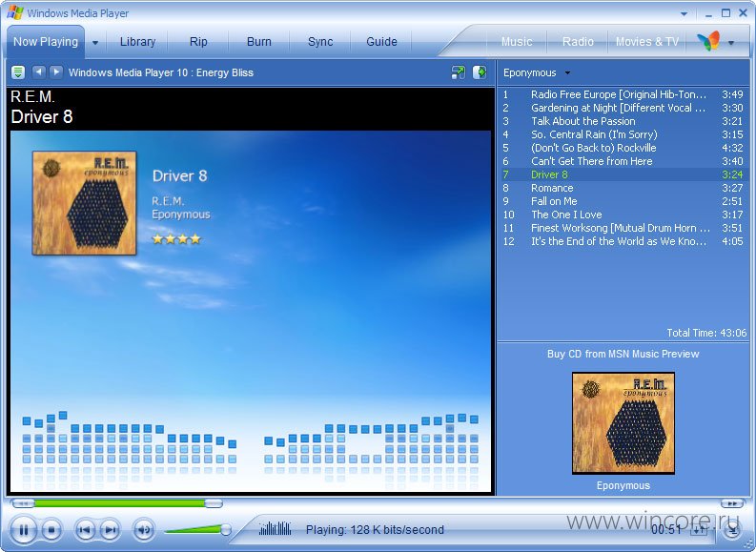Click the rewind button on seek bar
Image resolution: width=756 pixels, height=552 pixels.
[x=23, y=503]
